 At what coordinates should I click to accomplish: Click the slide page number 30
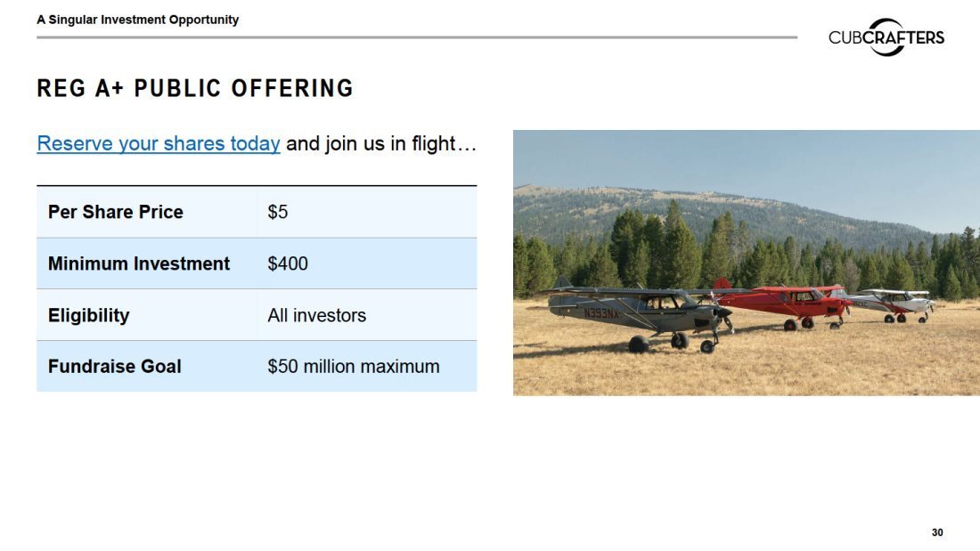937,532
